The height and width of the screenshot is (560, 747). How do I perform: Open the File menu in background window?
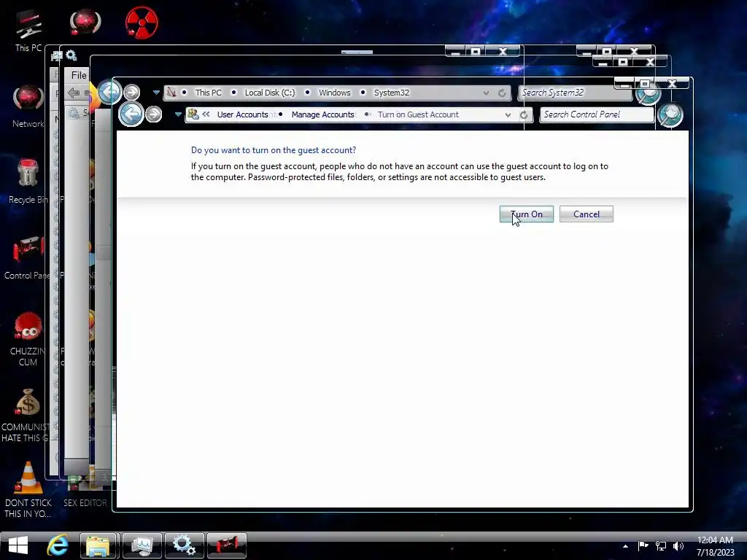(79, 75)
